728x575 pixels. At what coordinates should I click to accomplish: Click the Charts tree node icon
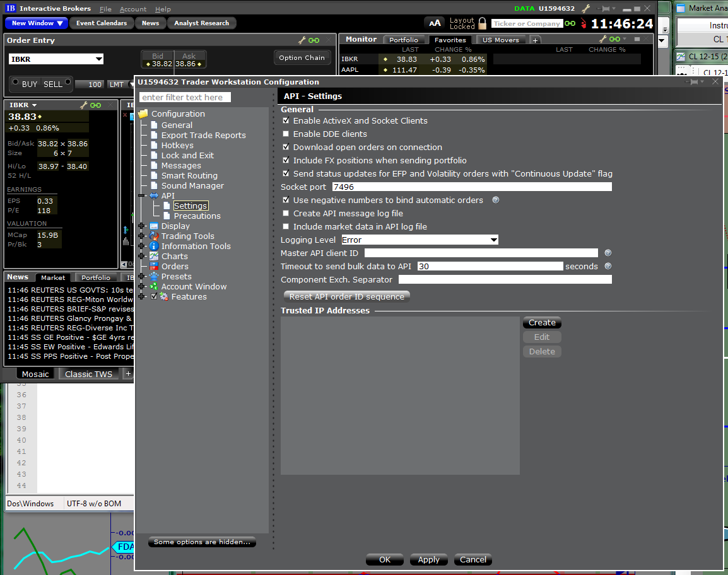tap(154, 256)
